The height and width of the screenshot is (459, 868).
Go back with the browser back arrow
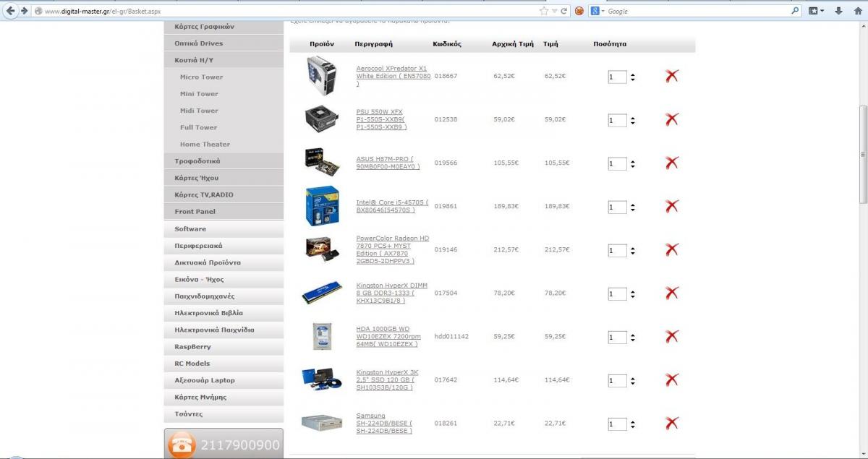click(x=10, y=11)
